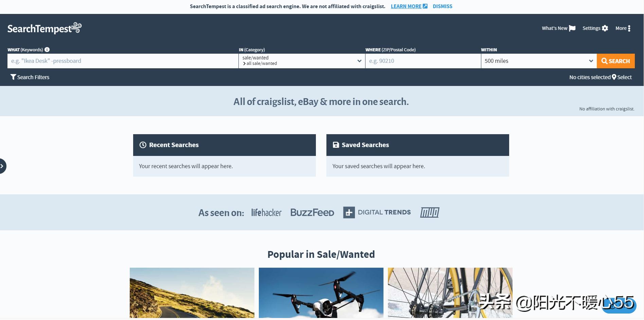Click the Digital Trends logo
644x320 pixels.
point(377,212)
